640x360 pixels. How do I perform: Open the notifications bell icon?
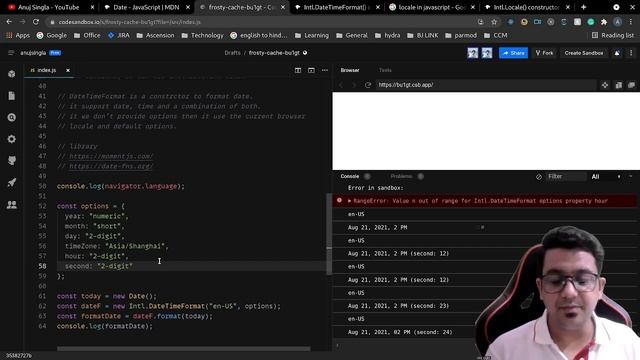617,53
